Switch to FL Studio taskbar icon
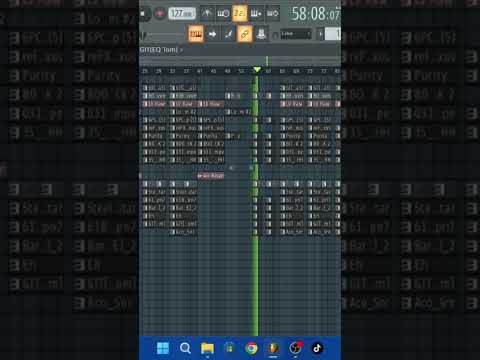The width and height of the screenshot is (480, 360). [273, 348]
